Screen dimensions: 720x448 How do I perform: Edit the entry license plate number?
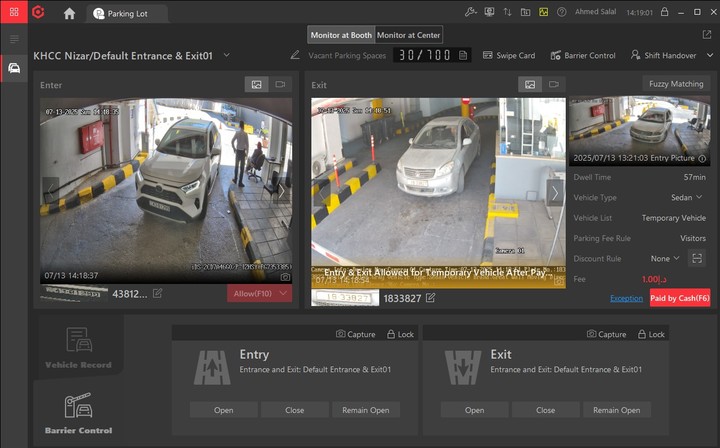point(157,294)
